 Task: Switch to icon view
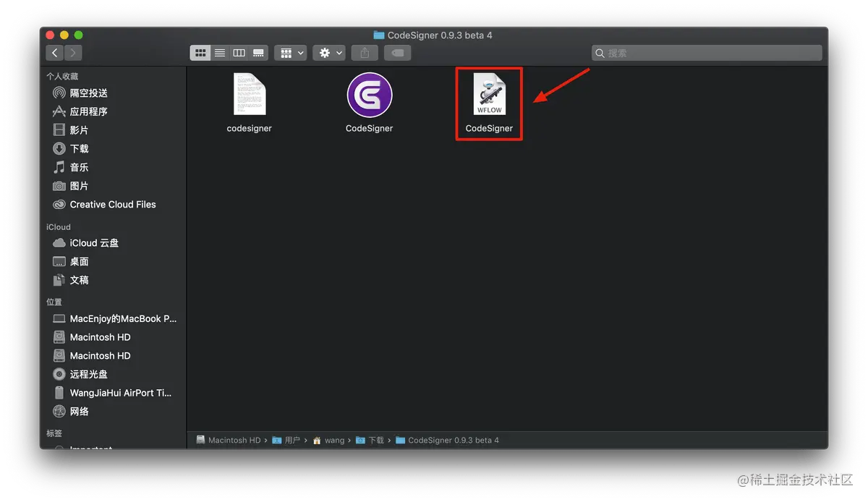200,53
